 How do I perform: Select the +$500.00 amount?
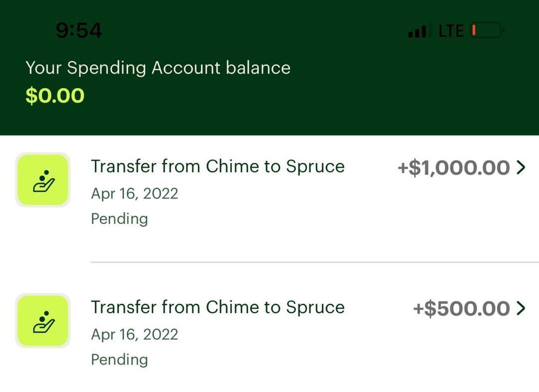pyautogui.click(x=461, y=308)
